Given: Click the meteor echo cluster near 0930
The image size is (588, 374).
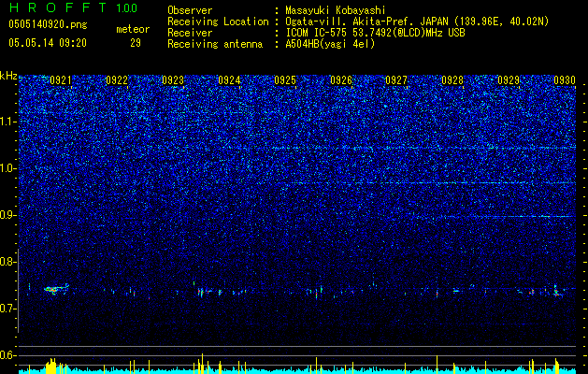Looking at the screenshot, I should (558, 291).
